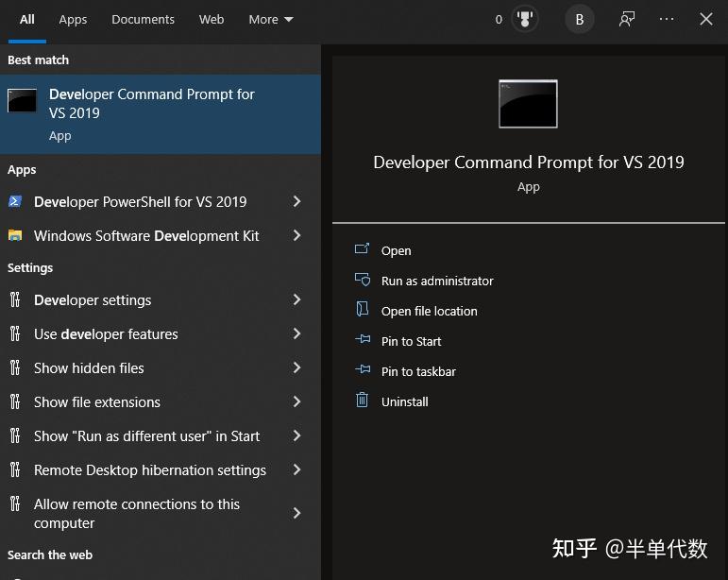
Task: Expand the Show file extensions chevron
Action: (x=297, y=401)
